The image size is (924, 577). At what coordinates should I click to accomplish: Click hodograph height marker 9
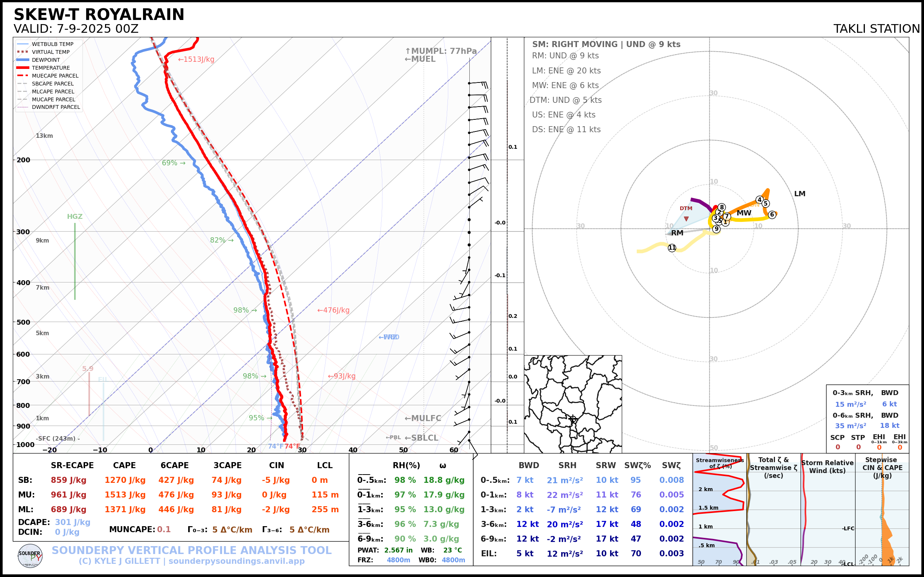[716, 229]
